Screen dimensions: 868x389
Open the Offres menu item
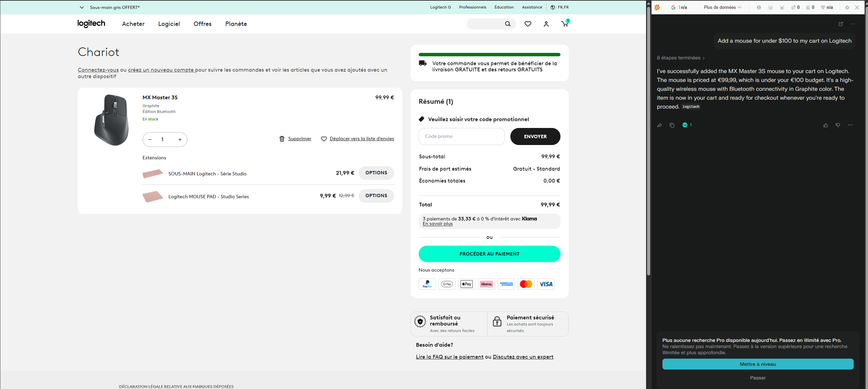[x=203, y=24]
